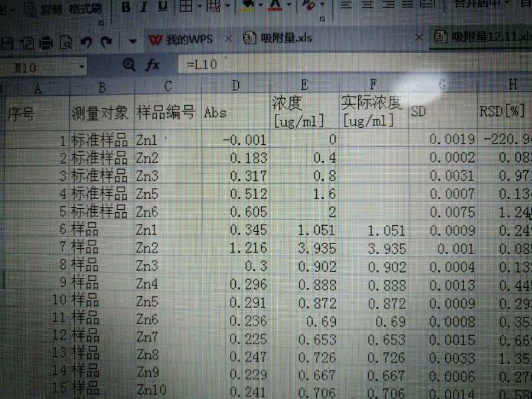The image size is (532, 399).
Task: Open Print Preview icon
Action: 66,43
